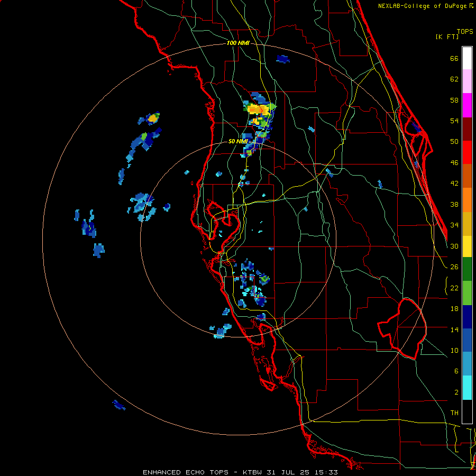Click the 31 JUL 25 date in caption
The width and height of the screenshot is (476, 476).
[x=288, y=472]
